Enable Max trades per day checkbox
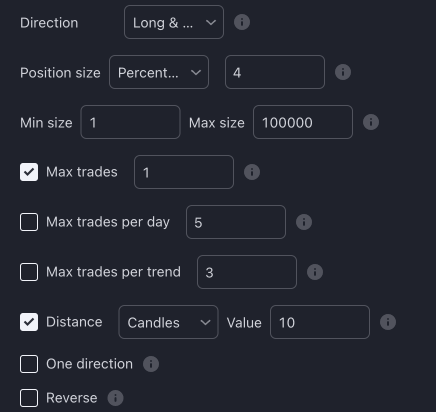The image size is (436, 412). pyautogui.click(x=29, y=222)
